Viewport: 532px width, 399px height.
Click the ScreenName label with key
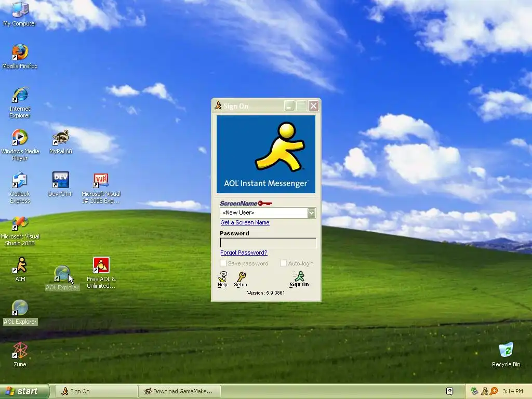[x=246, y=203]
